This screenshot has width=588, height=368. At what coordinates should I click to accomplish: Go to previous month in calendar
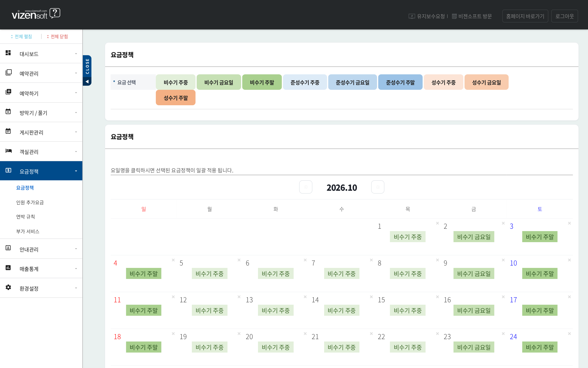tap(306, 187)
